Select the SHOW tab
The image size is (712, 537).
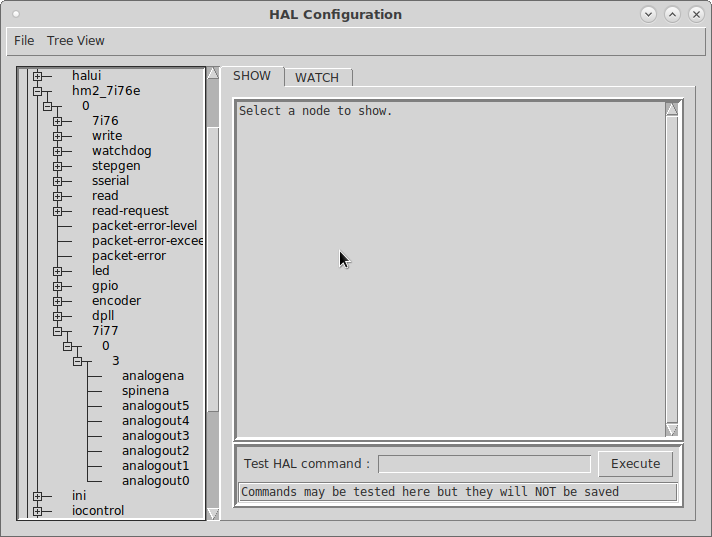click(252, 76)
